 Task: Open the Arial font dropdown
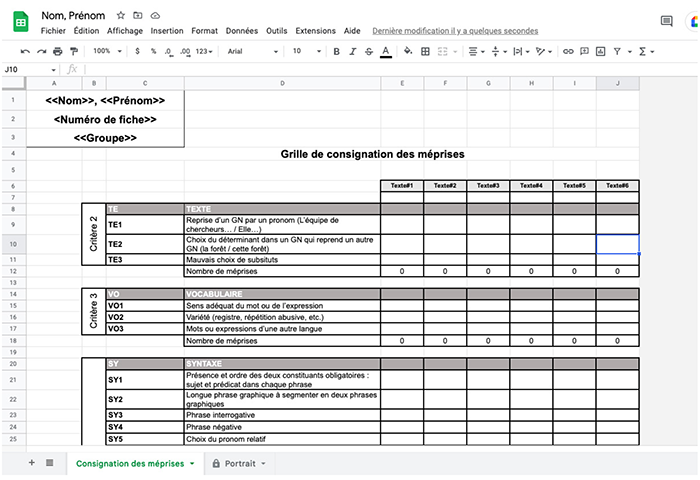tap(253, 51)
